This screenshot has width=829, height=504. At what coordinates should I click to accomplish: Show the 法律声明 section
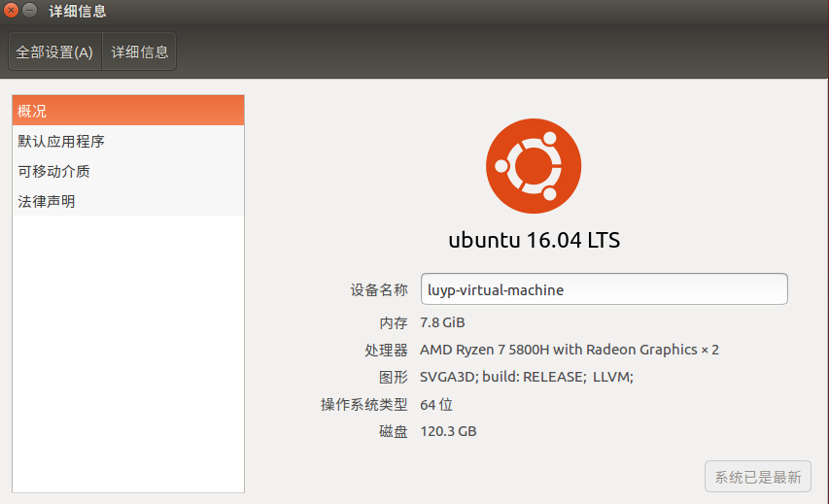128,201
